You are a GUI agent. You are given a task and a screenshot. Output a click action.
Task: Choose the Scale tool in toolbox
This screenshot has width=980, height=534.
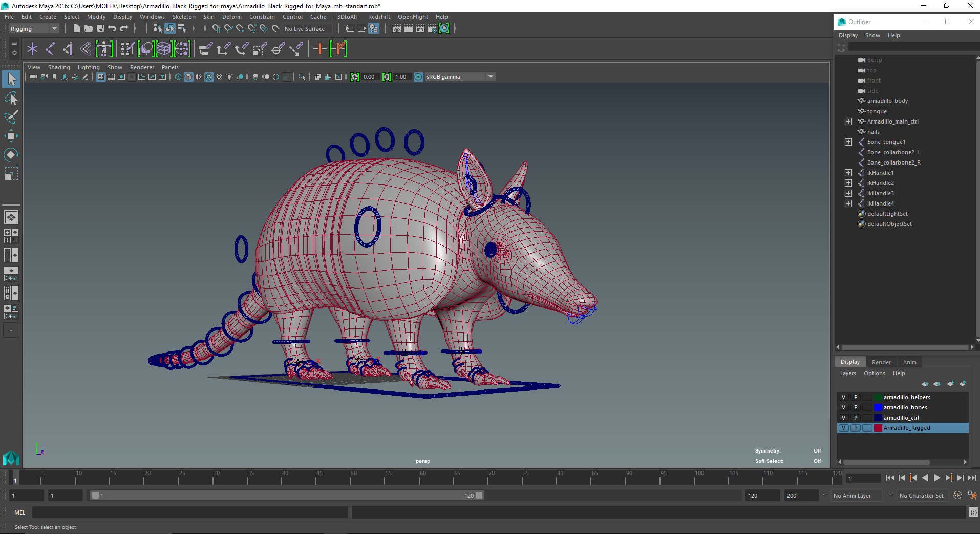click(x=11, y=174)
